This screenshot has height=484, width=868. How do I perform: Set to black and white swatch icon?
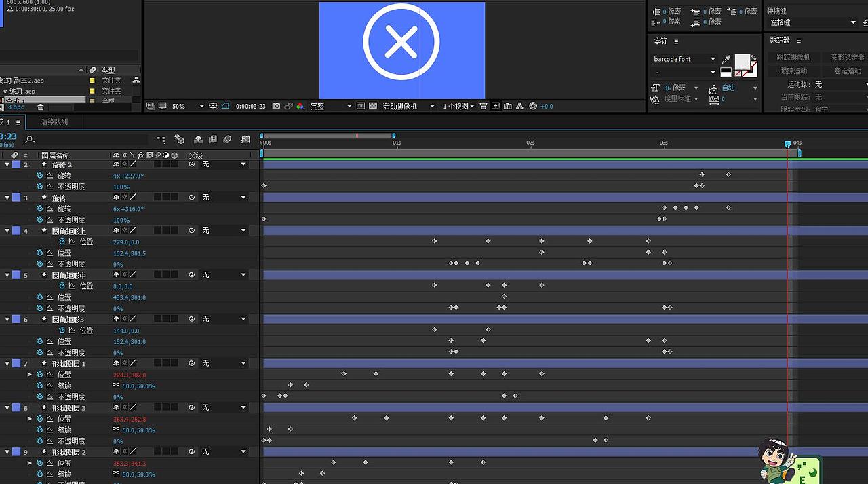726,71
